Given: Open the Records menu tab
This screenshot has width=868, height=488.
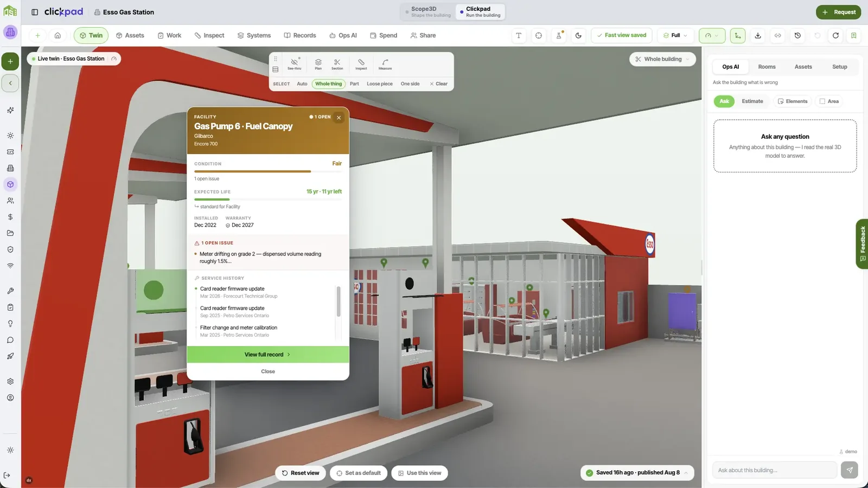Looking at the screenshot, I should click(300, 35).
